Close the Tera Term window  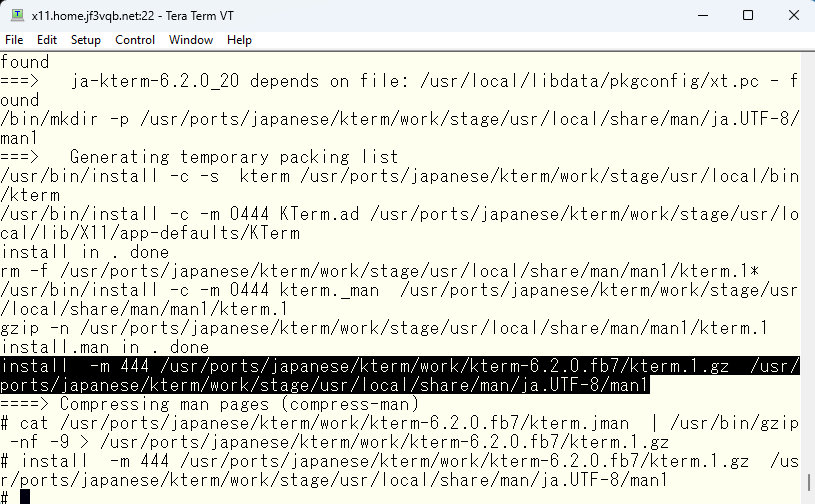pyautogui.click(x=793, y=16)
